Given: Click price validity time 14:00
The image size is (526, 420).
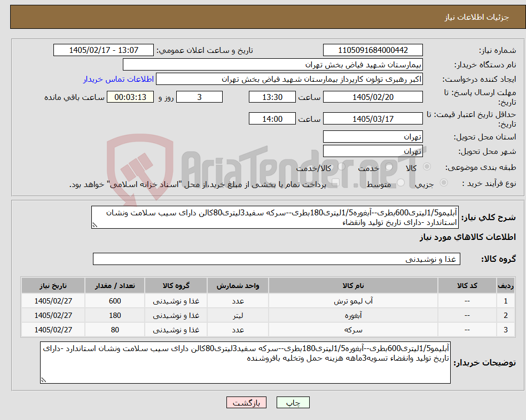Looking at the screenshot, I should (x=272, y=119).
